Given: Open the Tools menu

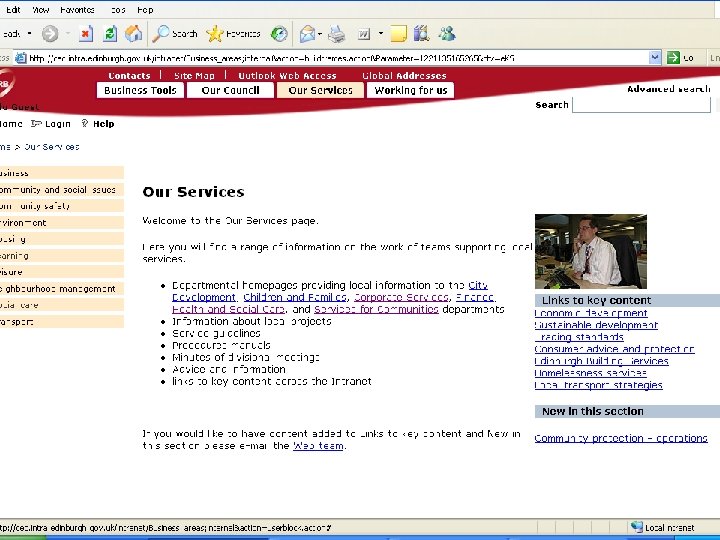Looking at the screenshot, I should pos(118,10).
